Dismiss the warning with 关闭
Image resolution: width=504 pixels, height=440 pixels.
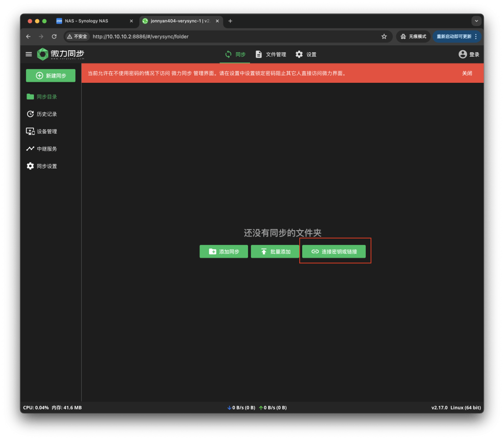tap(467, 73)
